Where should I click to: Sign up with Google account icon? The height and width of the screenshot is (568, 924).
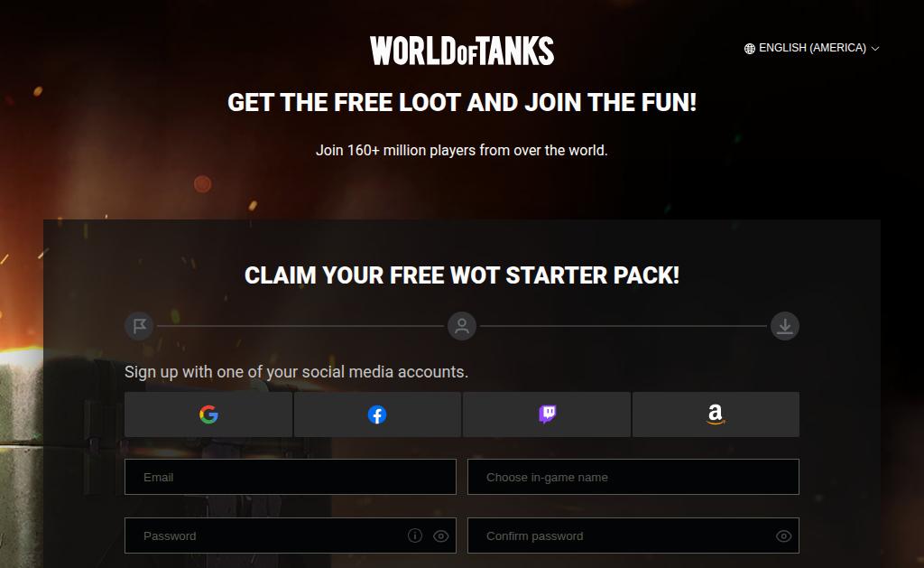pos(208,414)
